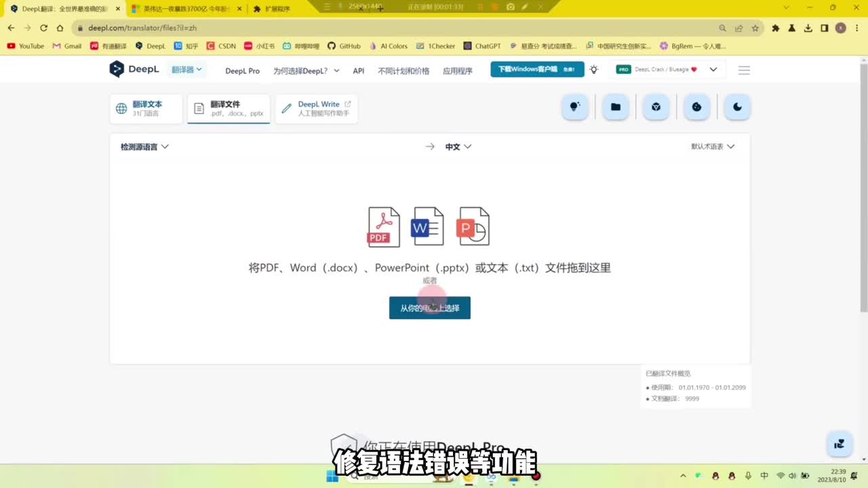Click the cookie icon button
Image resolution: width=868 pixels, height=488 pixels.
coord(696,107)
